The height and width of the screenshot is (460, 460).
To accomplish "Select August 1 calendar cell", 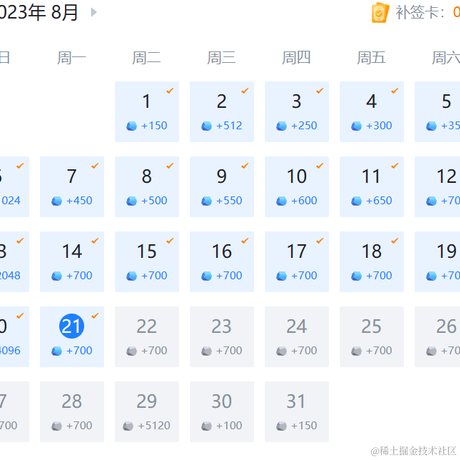I will pos(147,112).
